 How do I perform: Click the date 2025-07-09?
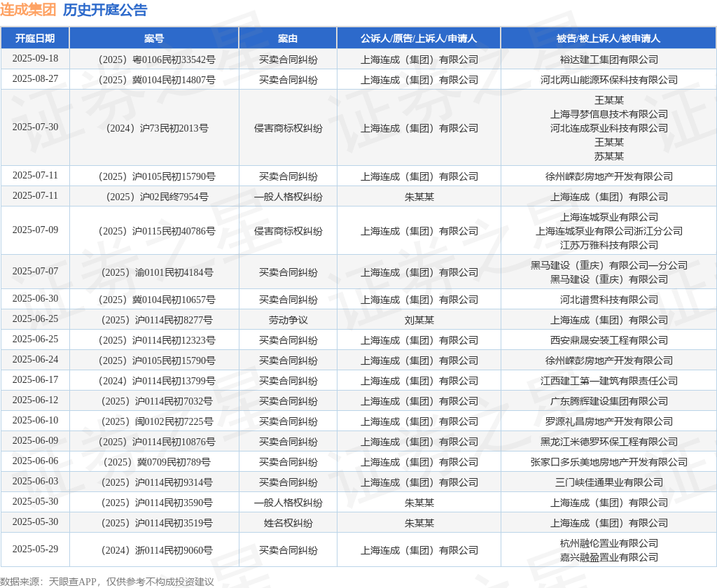point(35,230)
